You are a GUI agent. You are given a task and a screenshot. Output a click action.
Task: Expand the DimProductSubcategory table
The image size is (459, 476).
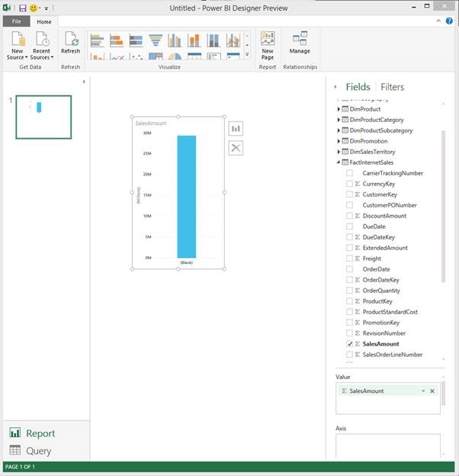click(339, 130)
